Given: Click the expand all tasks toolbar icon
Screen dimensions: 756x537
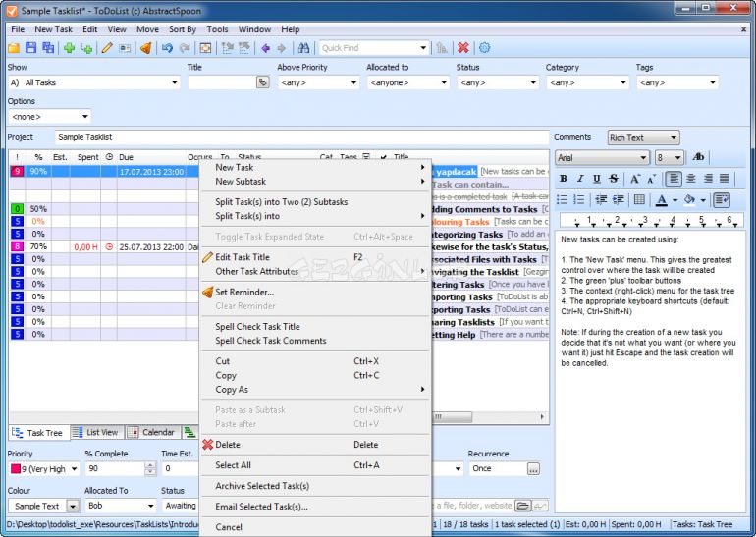Looking at the screenshot, I should click(x=227, y=48).
